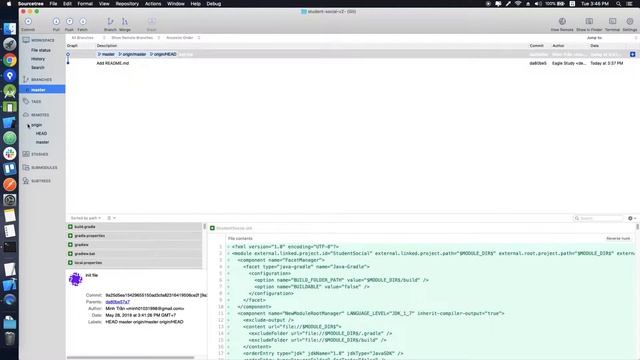640x360 pixels.
Task: Click the parent commit hash link
Action: (118, 302)
